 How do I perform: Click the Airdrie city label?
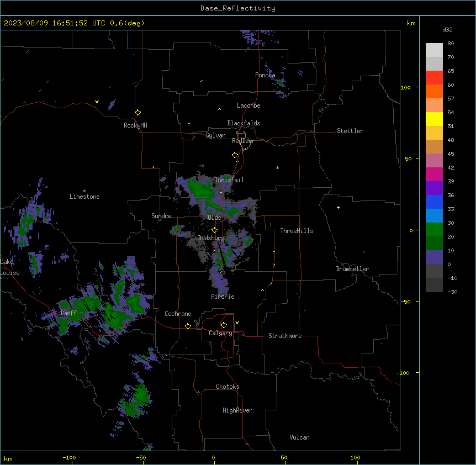223,297
